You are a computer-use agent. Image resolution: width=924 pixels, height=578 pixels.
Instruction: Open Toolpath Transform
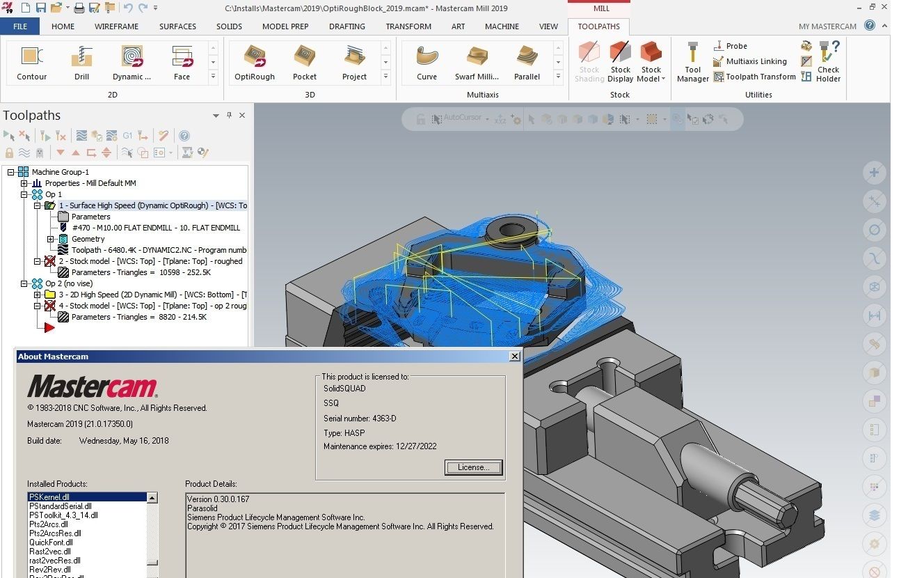coord(754,77)
